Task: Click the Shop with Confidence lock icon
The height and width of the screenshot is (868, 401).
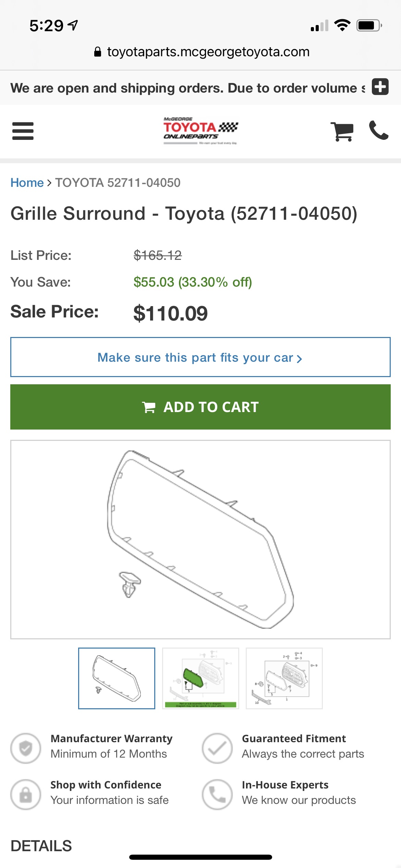Action: [26, 795]
